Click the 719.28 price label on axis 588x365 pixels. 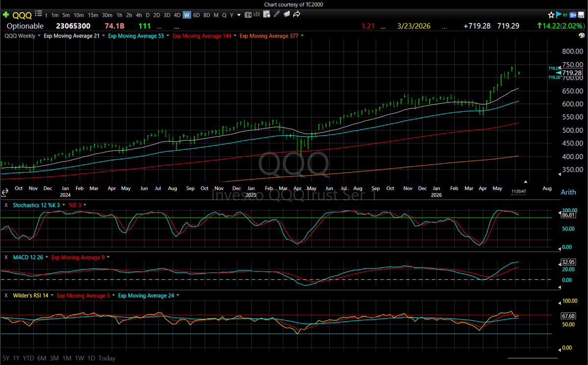tap(573, 73)
